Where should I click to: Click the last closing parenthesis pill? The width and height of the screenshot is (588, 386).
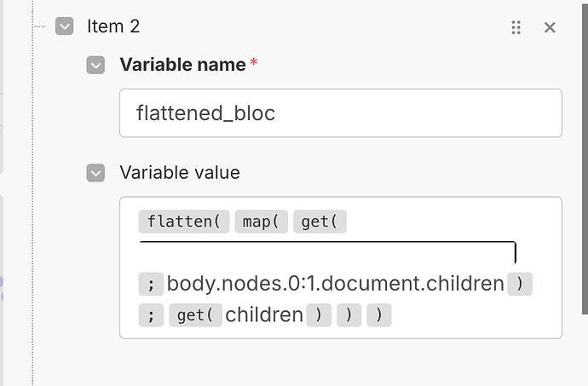coord(379,315)
